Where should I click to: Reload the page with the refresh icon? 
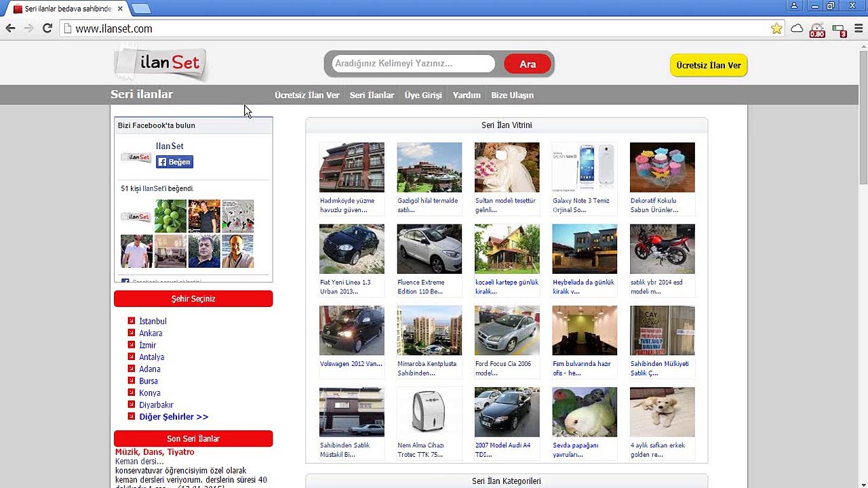[47, 28]
